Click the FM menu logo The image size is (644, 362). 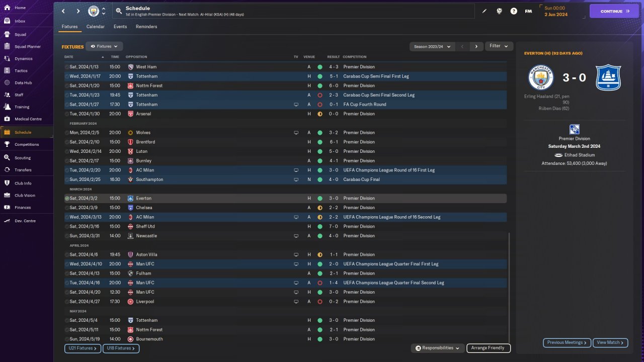tap(528, 11)
